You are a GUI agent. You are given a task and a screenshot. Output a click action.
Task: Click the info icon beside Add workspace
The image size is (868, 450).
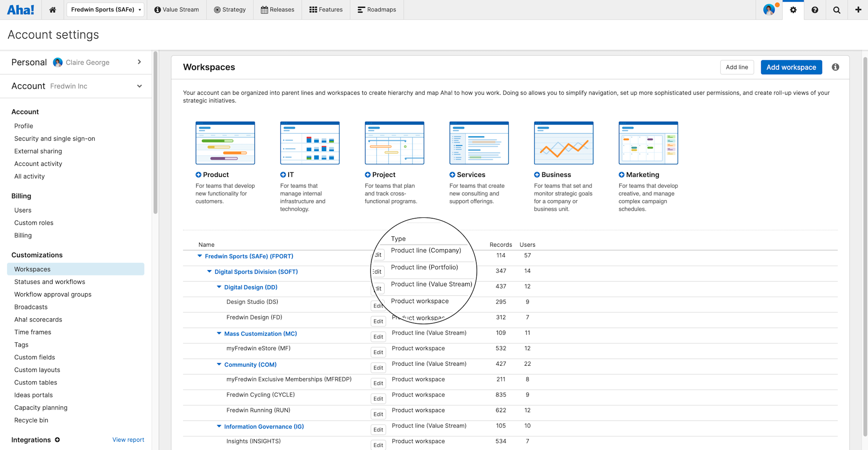click(x=835, y=67)
